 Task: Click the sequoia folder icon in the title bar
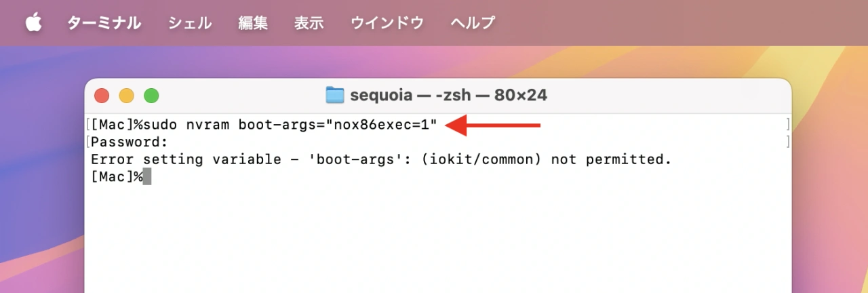coord(335,95)
